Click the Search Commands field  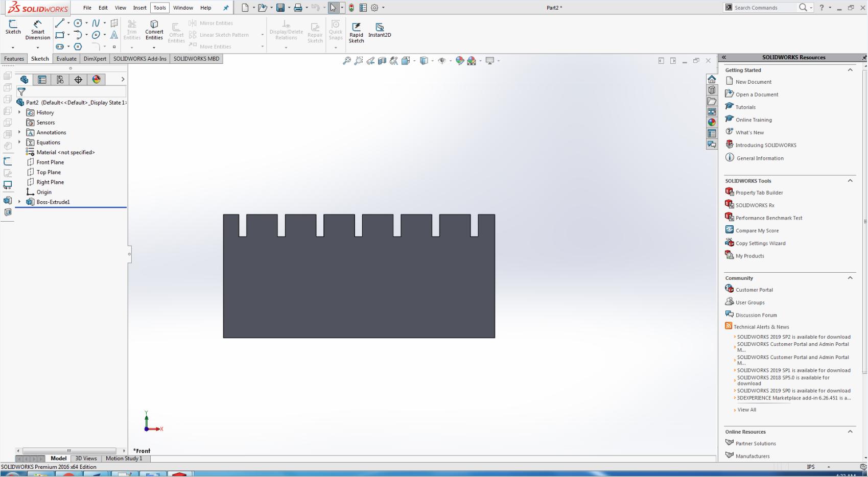point(764,8)
